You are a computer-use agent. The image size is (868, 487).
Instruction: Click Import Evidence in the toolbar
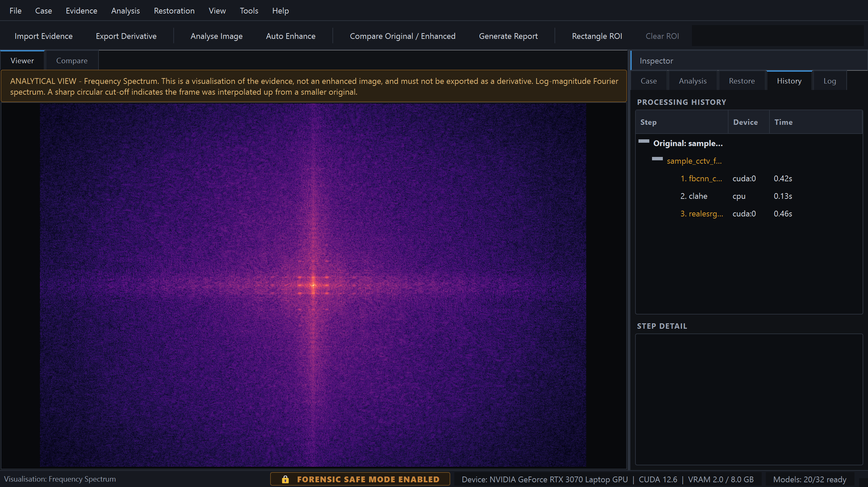(43, 36)
